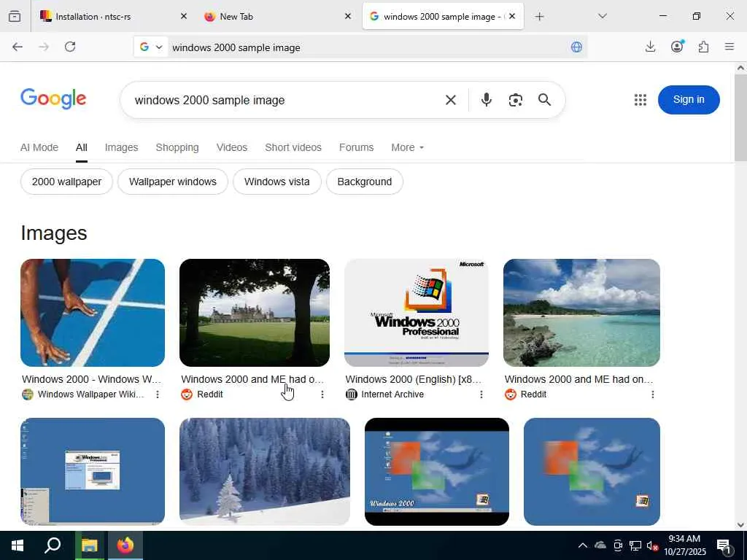Show hidden system tray icons
Screen dimensions: 747x560
click(x=583, y=545)
